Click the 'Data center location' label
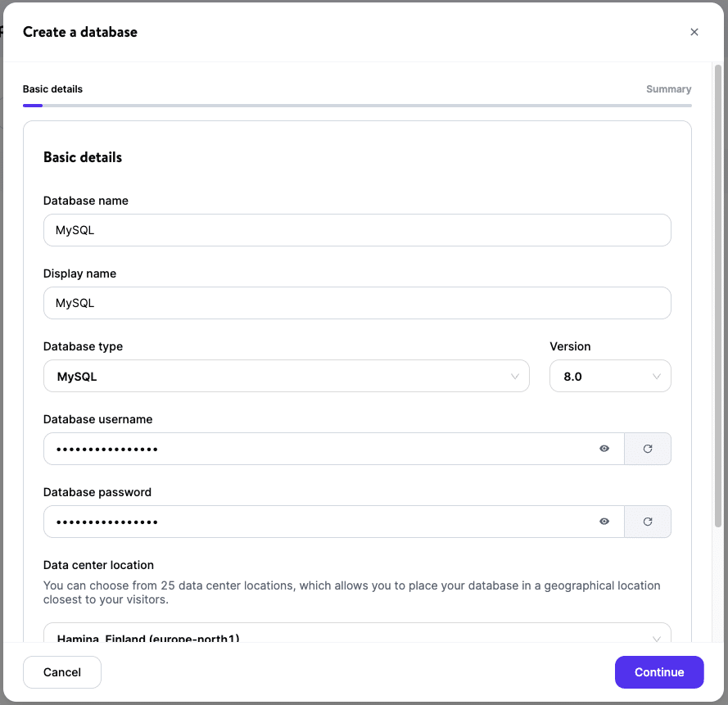This screenshot has height=705, width=728. 98,565
